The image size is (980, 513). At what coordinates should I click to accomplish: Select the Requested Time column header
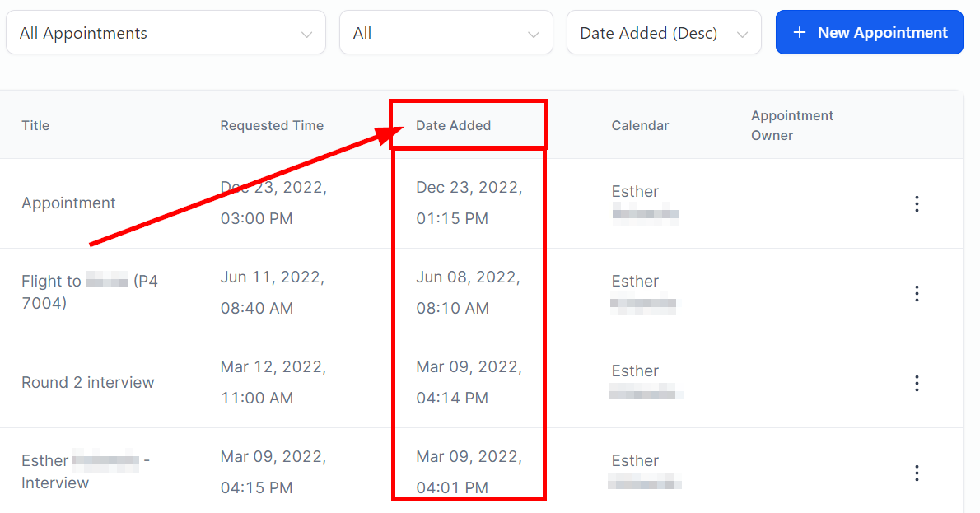click(272, 126)
